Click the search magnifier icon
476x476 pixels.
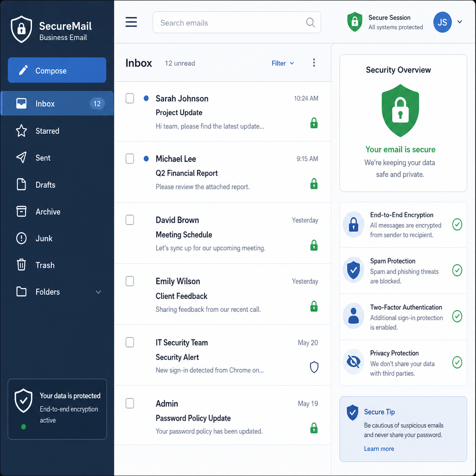[310, 22]
